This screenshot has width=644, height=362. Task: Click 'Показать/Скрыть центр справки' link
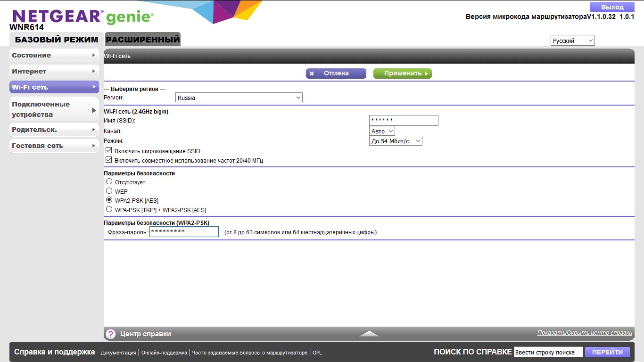[x=585, y=333]
